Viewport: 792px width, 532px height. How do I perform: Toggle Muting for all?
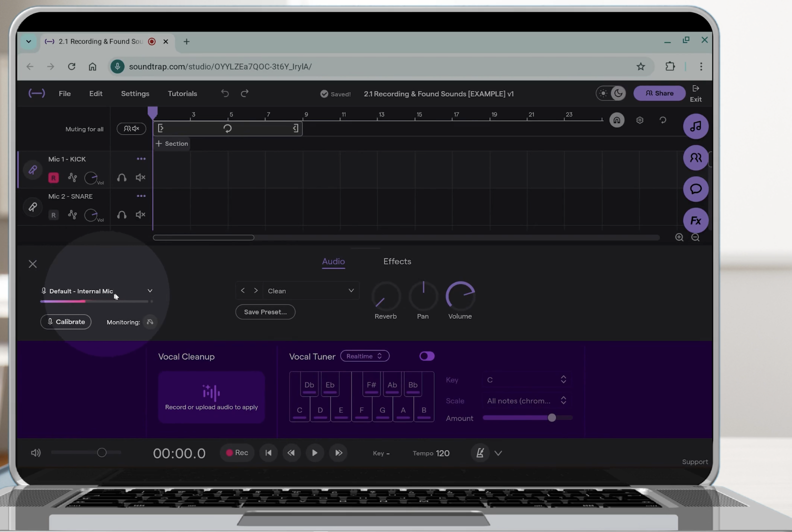coord(131,129)
